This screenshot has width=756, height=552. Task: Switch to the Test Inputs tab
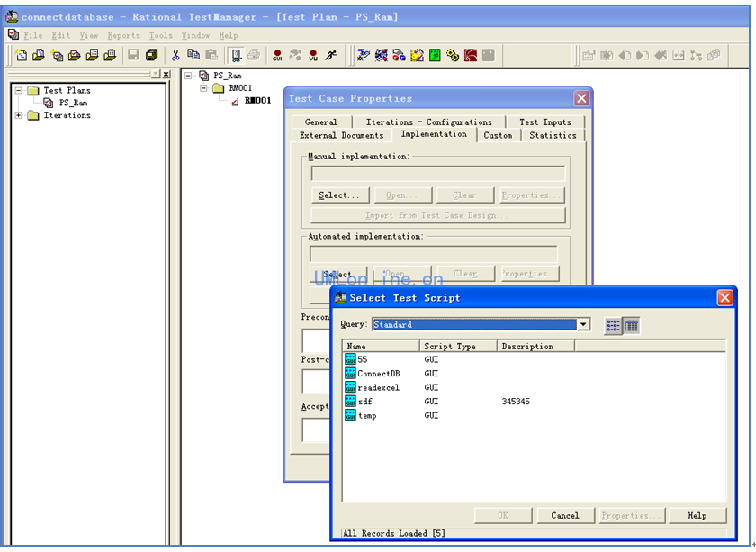544,122
